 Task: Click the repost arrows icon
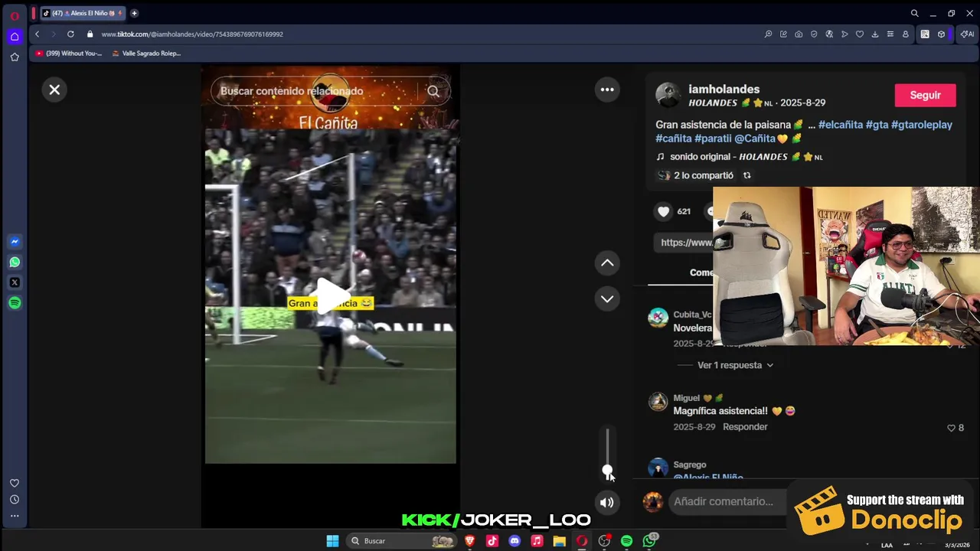tap(746, 175)
